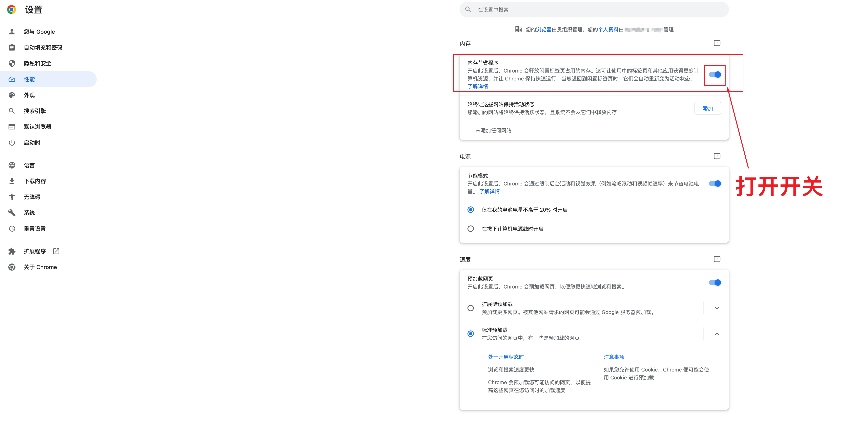Click the Chrome logo next to 设置
868x445 pixels.
11,10
